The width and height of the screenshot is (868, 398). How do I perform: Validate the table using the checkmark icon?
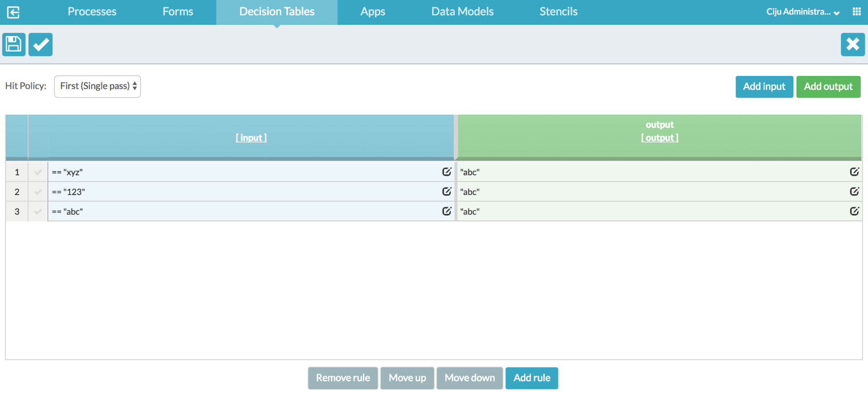point(41,44)
